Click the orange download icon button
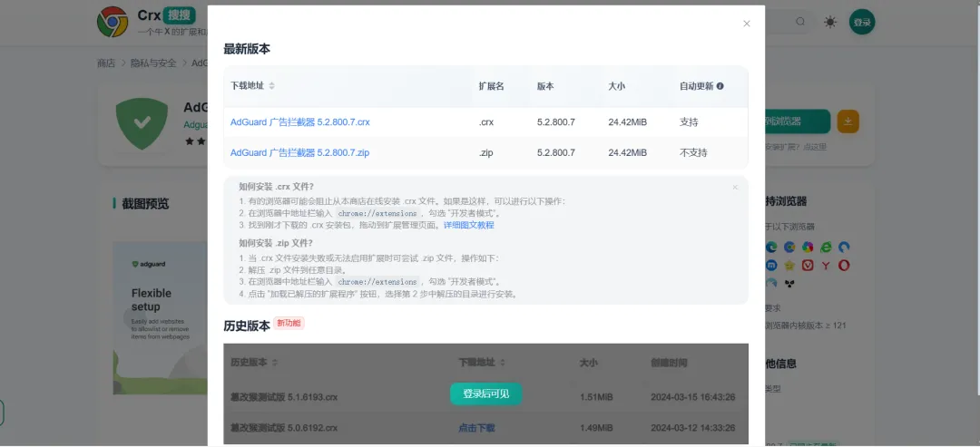980x447 pixels. coord(848,121)
